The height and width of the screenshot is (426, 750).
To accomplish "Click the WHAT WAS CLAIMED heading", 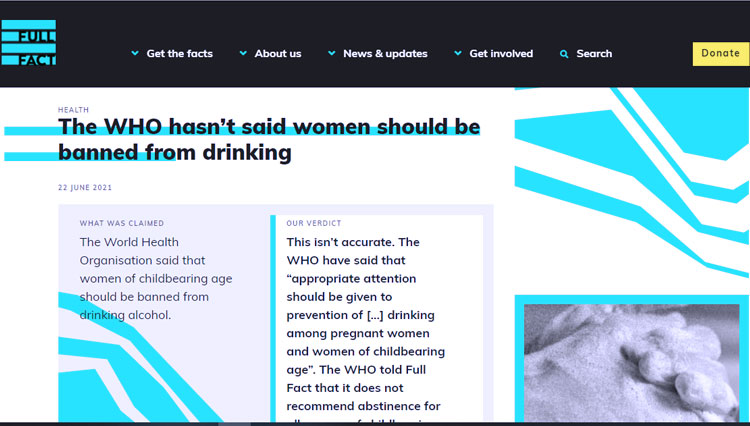I will point(121,223).
